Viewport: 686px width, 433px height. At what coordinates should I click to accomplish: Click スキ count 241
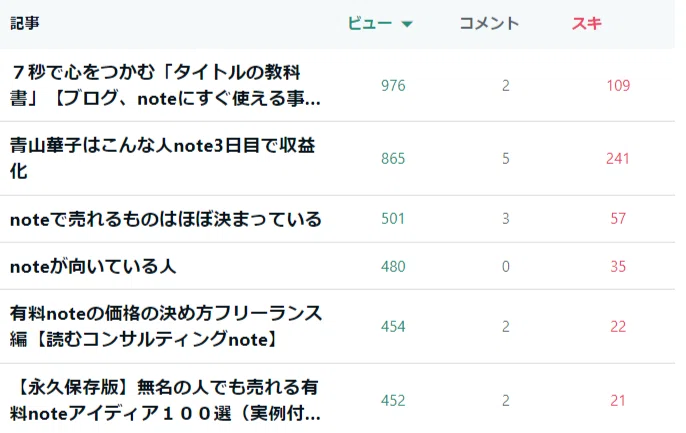point(617,158)
